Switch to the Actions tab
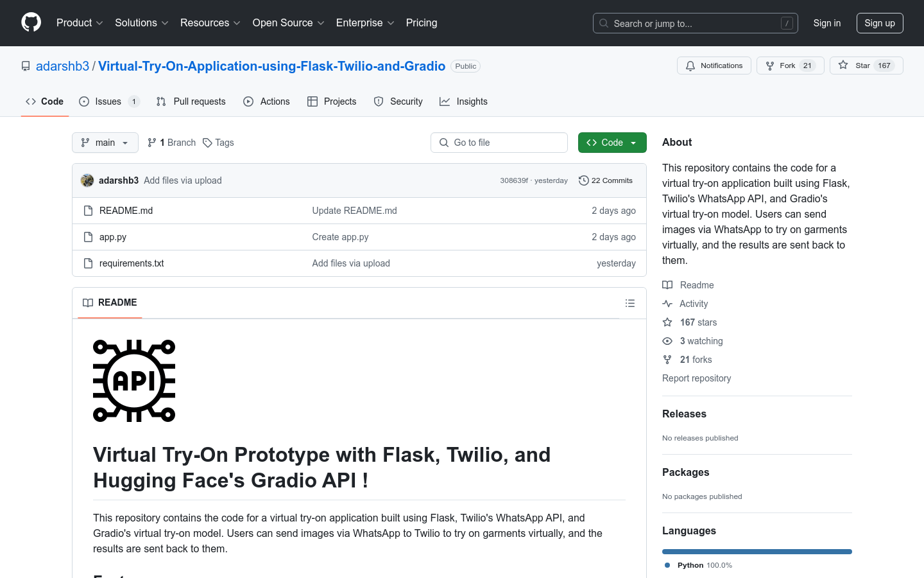Viewport: 924px width, 578px height. pos(266,101)
